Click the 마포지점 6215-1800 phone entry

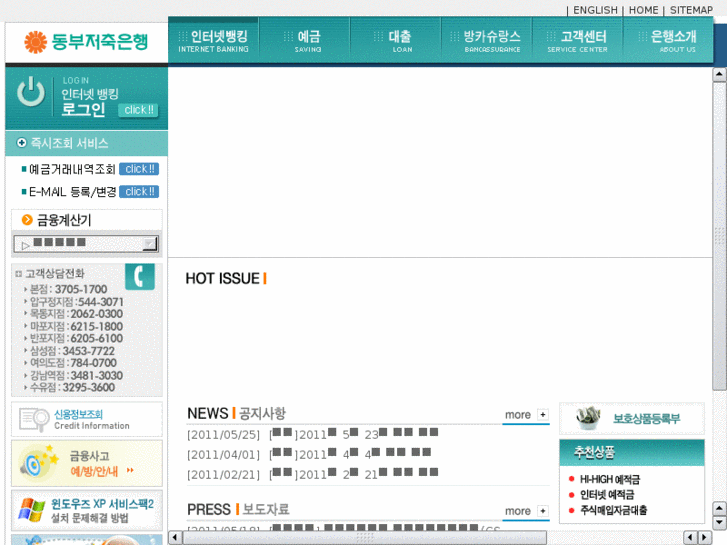(73, 327)
